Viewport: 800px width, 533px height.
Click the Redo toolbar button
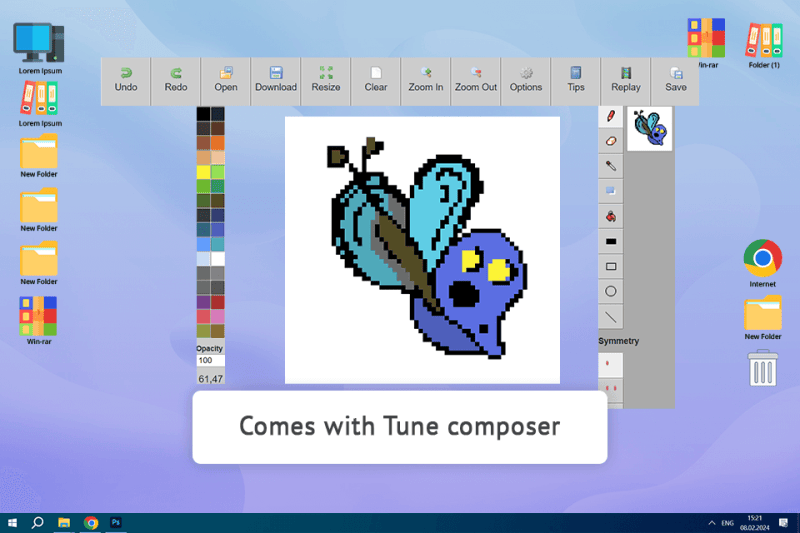176,81
